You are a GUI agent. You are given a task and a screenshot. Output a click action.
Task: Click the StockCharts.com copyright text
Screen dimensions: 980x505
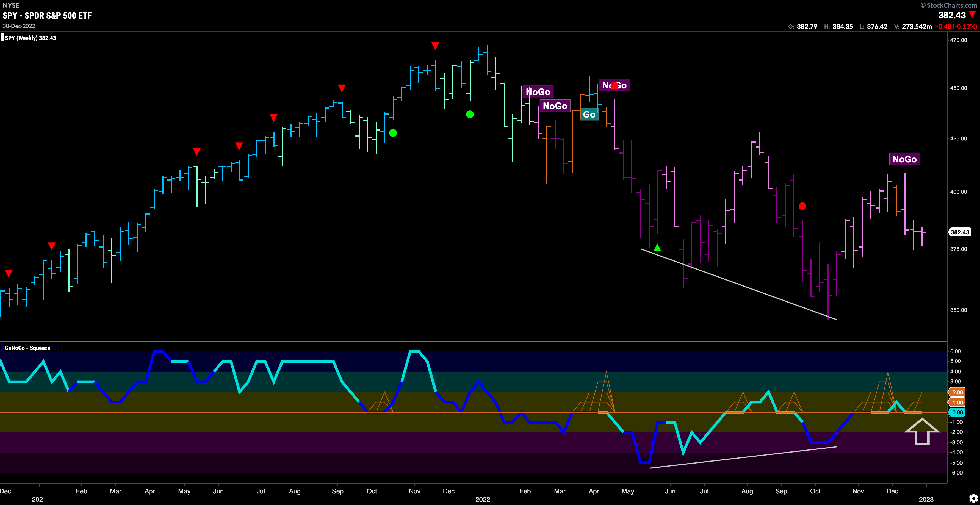tap(949, 5)
